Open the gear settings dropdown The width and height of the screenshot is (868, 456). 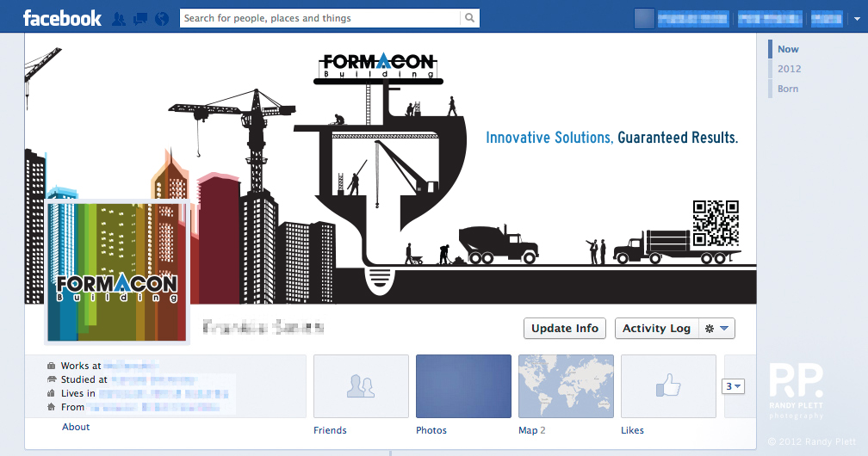click(x=716, y=328)
